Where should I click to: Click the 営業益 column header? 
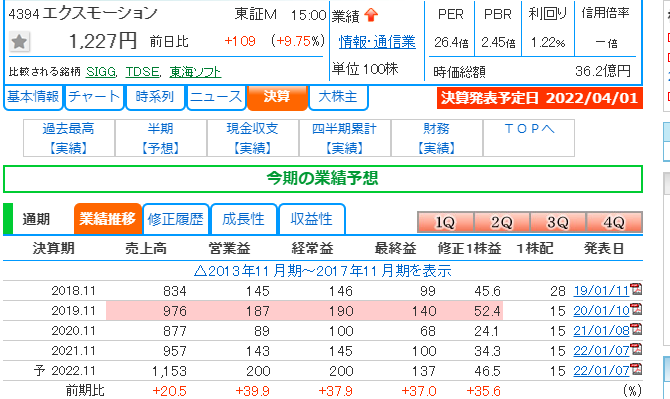229,248
